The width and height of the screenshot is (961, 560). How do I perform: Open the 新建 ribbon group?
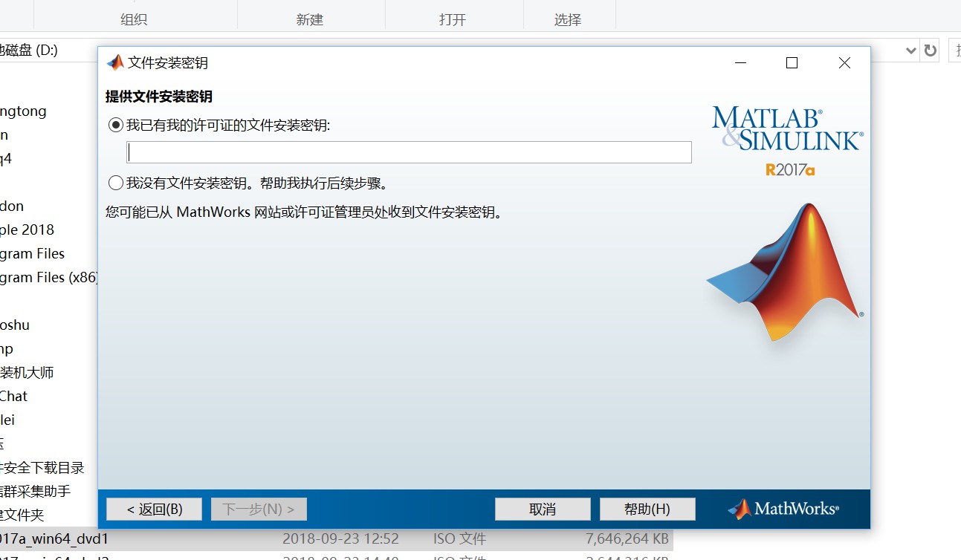click(x=309, y=20)
